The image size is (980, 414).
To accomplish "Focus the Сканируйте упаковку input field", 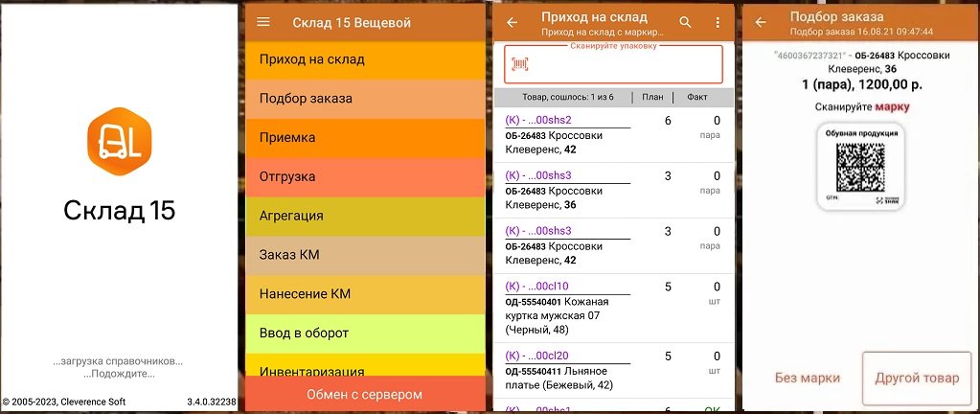I will [x=613, y=64].
